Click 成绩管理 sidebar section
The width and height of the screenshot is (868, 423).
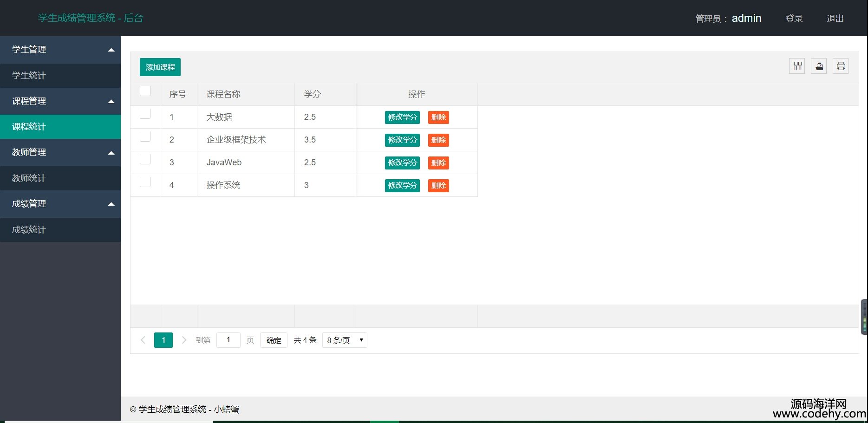tap(60, 203)
